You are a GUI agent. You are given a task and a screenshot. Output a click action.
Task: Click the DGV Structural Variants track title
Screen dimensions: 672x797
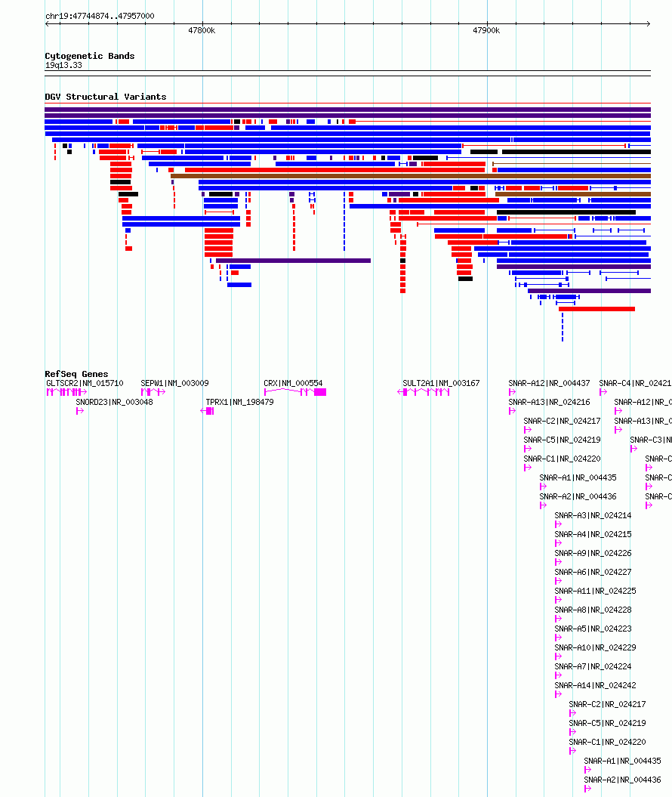pos(106,97)
